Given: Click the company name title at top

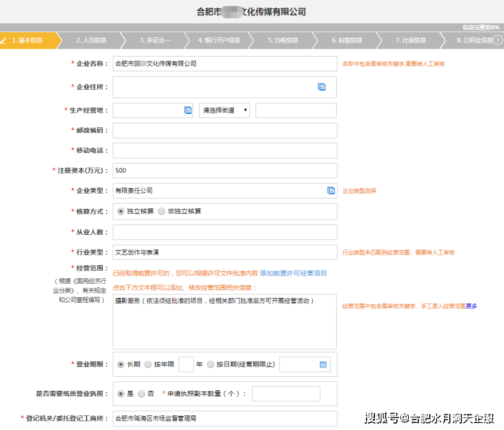Looking at the screenshot, I should [251, 12].
